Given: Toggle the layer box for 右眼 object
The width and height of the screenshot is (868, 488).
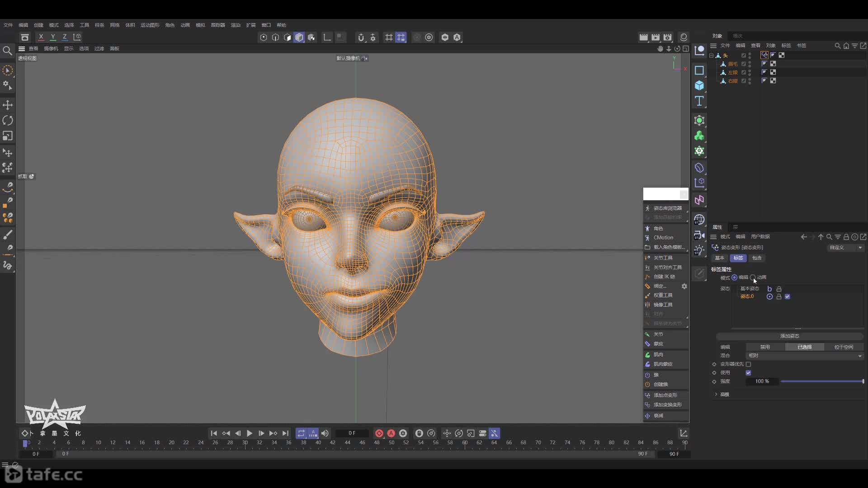Looking at the screenshot, I should click(x=743, y=81).
